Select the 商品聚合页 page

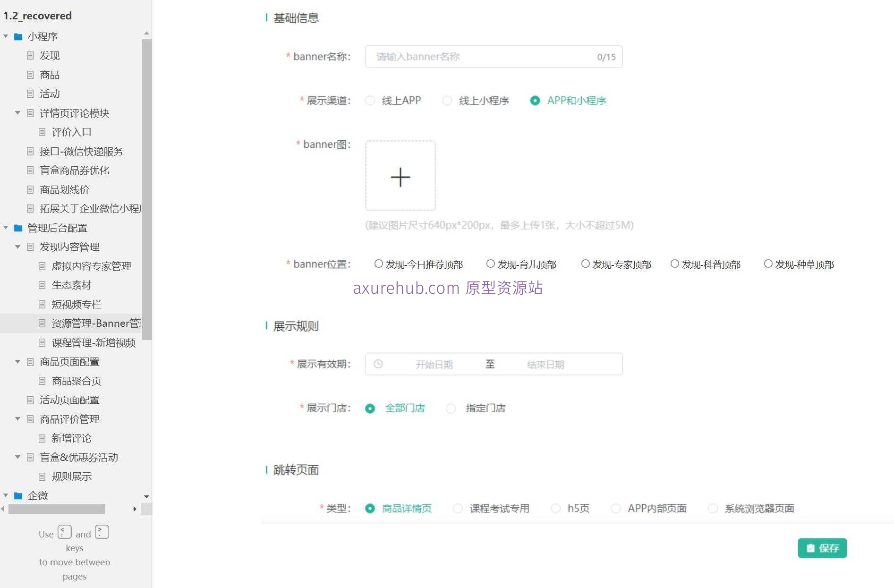[76, 381]
